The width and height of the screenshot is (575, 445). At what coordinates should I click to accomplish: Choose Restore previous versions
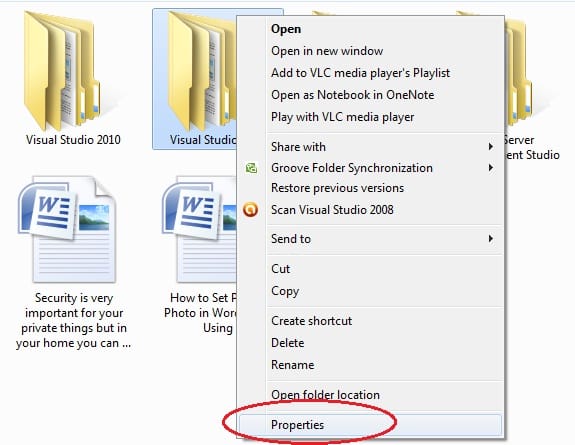[371, 188]
